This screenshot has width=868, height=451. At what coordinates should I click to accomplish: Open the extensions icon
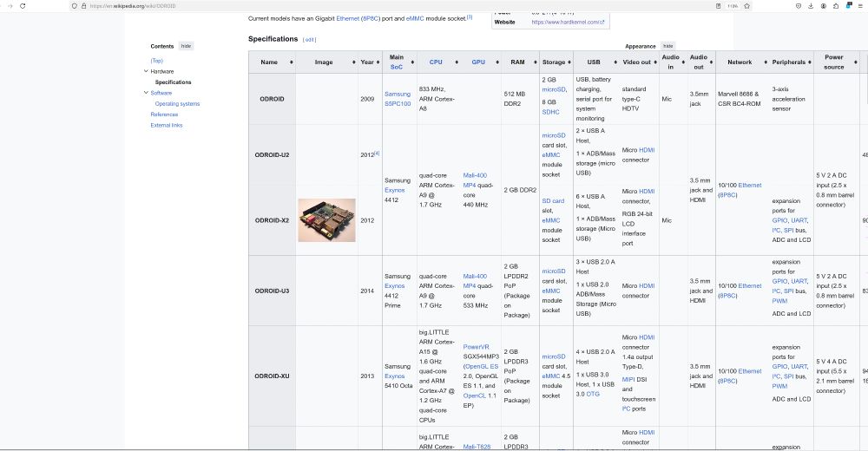(836, 6)
